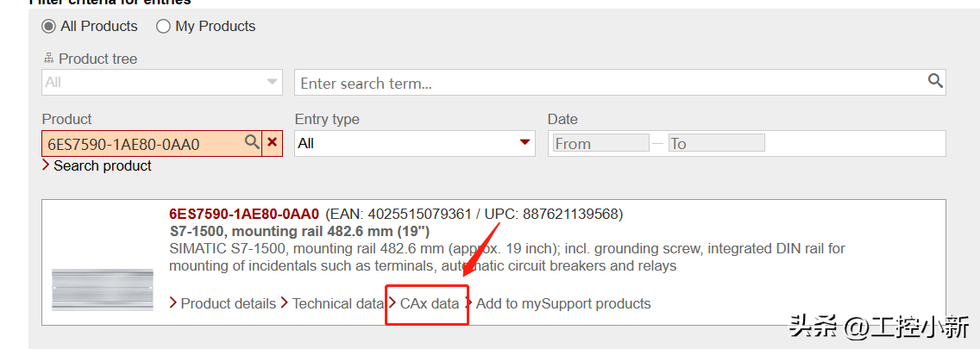Select the All Products radio button
980x349 pixels.
point(49,27)
